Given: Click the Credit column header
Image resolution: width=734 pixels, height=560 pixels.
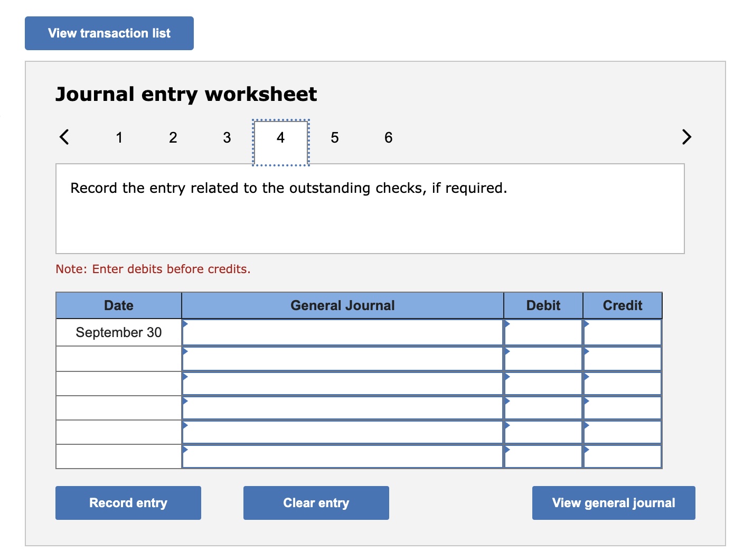Looking at the screenshot, I should coord(623,305).
